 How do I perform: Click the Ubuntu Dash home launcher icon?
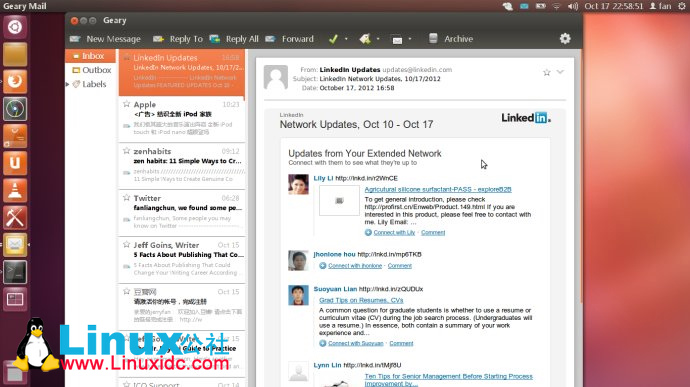(x=15, y=27)
